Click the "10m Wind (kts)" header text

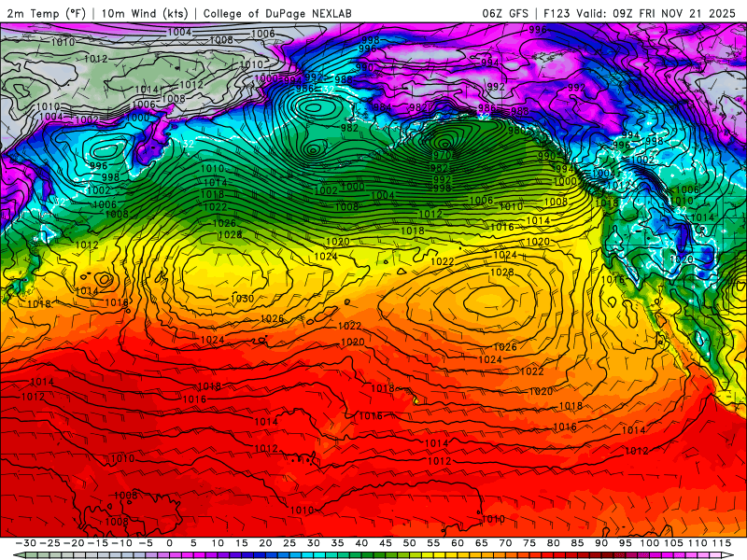coord(145,13)
